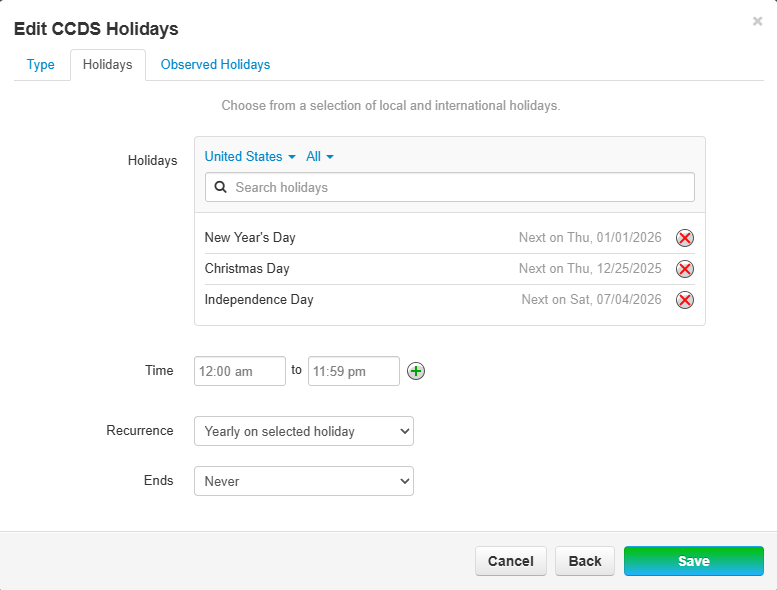Screen dimensions: 777x590
Task: Focus the Search holidays field
Action: point(460,187)
